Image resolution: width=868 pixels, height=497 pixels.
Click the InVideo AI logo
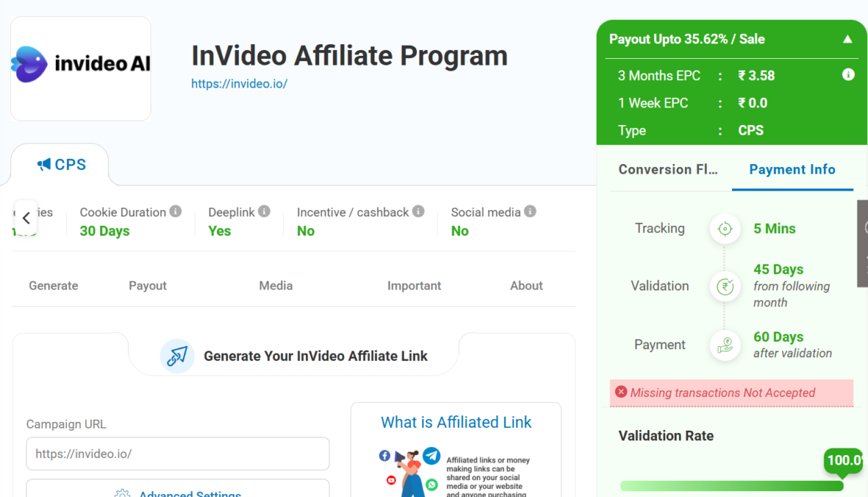(81, 65)
